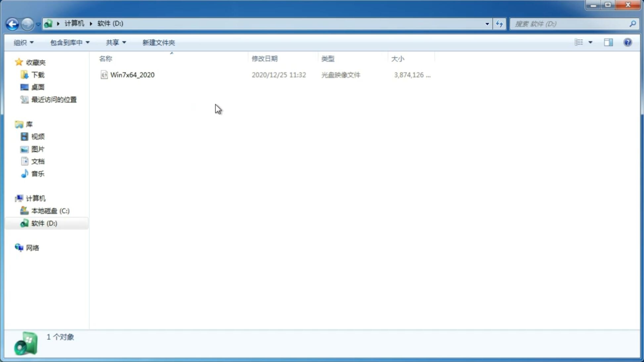Expand 包含到库中 dropdown menu
The width and height of the screenshot is (644, 362).
69,42
